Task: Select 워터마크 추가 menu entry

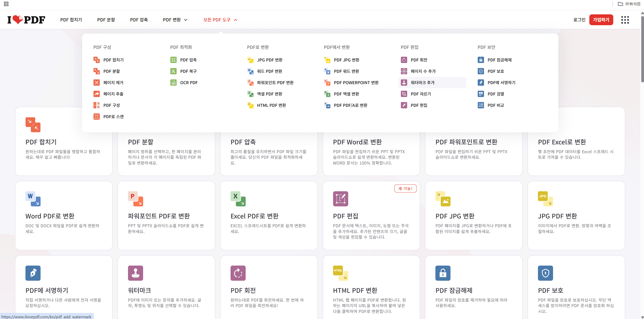Action: click(x=432, y=83)
